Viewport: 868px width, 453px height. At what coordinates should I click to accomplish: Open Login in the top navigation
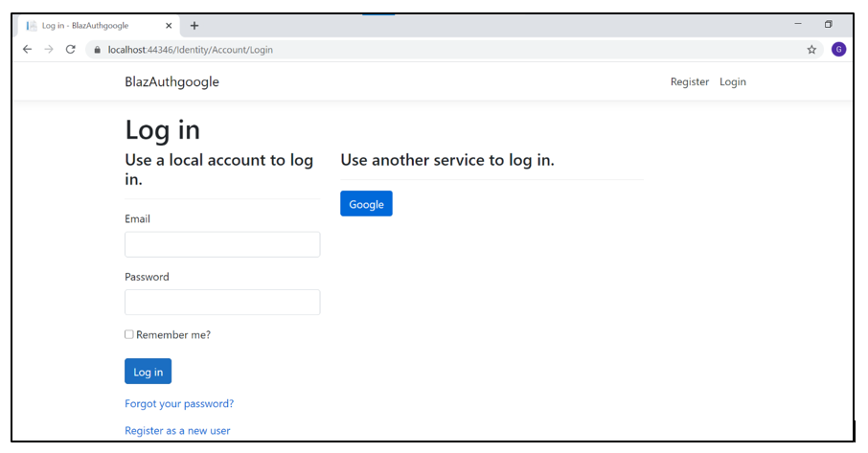(733, 82)
